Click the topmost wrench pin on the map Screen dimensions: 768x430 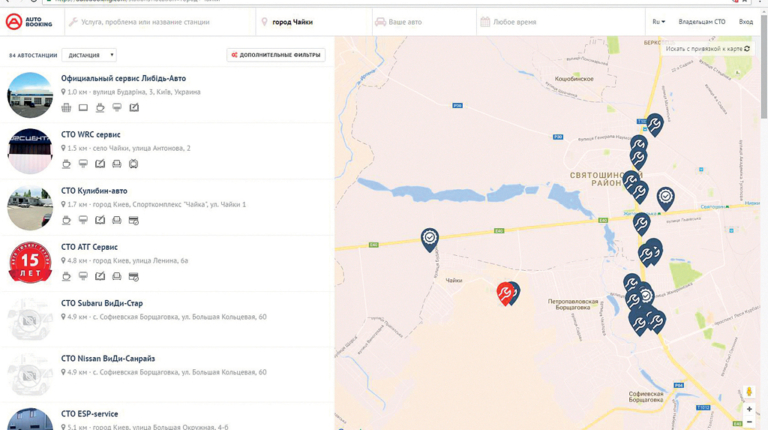coord(654,123)
